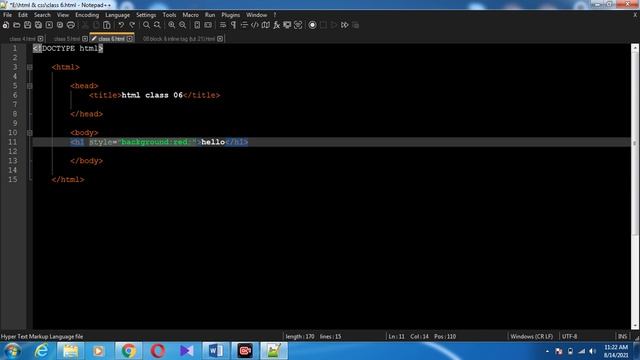Cut selection with the scissors icon
Image resolution: width=640 pixels, height=360 pixels.
click(x=85, y=25)
